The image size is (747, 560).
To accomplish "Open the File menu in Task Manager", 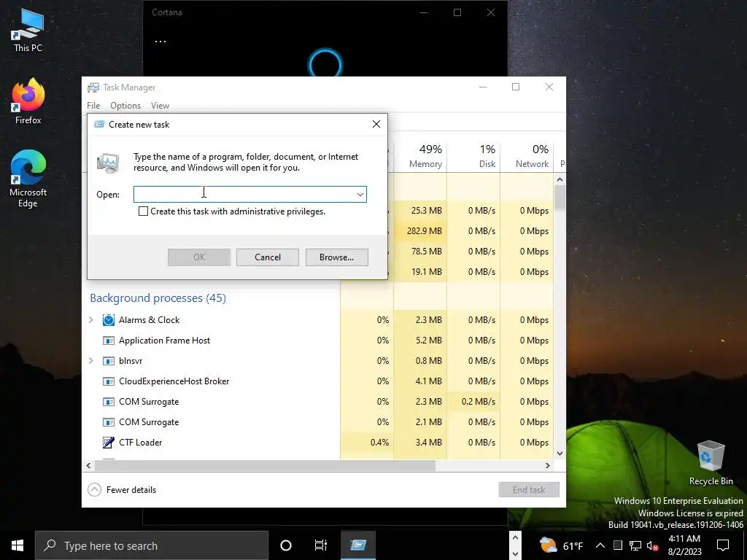I will point(93,106).
